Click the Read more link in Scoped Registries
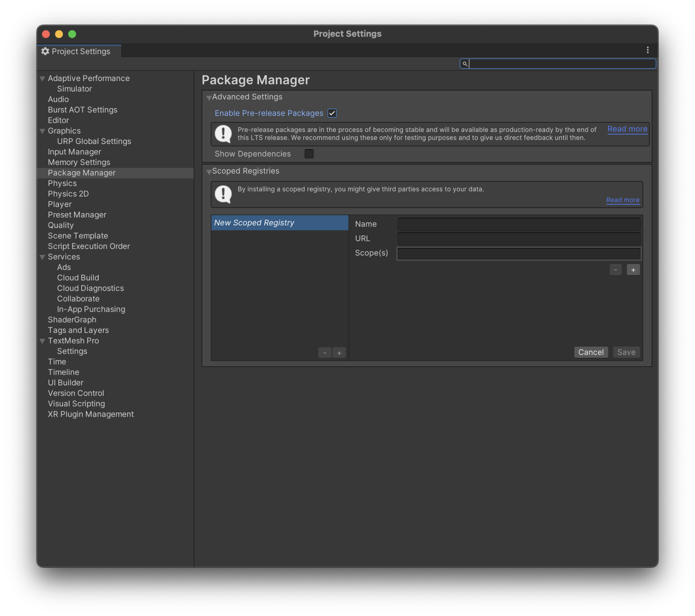Image resolution: width=695 pixels, height=616 pixels. point(622,199)
